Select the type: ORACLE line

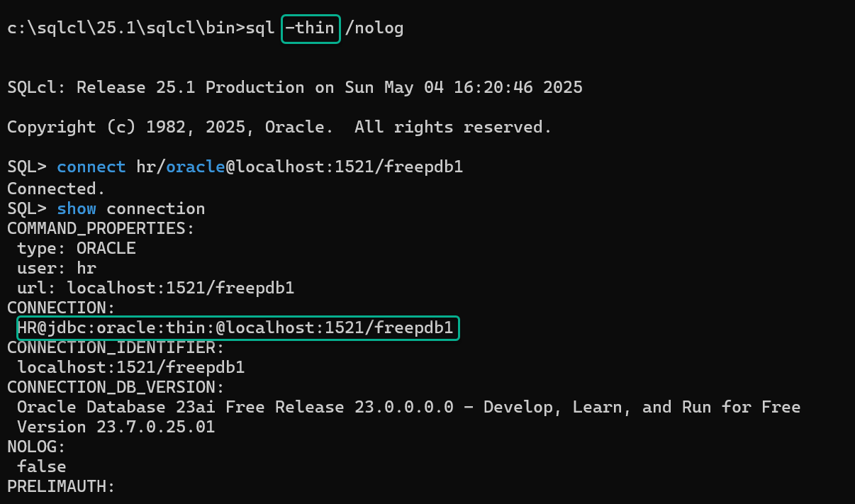(x=76, y=248)
